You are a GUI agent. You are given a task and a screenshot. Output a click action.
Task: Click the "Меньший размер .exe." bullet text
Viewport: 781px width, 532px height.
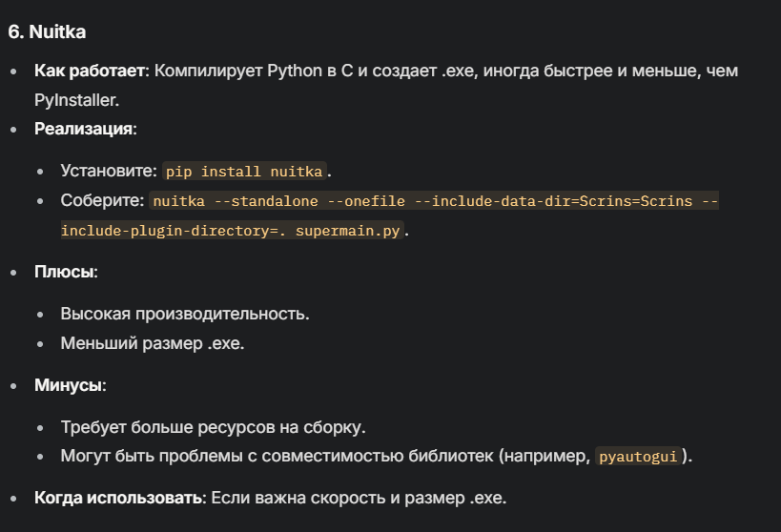coord(153,343)
